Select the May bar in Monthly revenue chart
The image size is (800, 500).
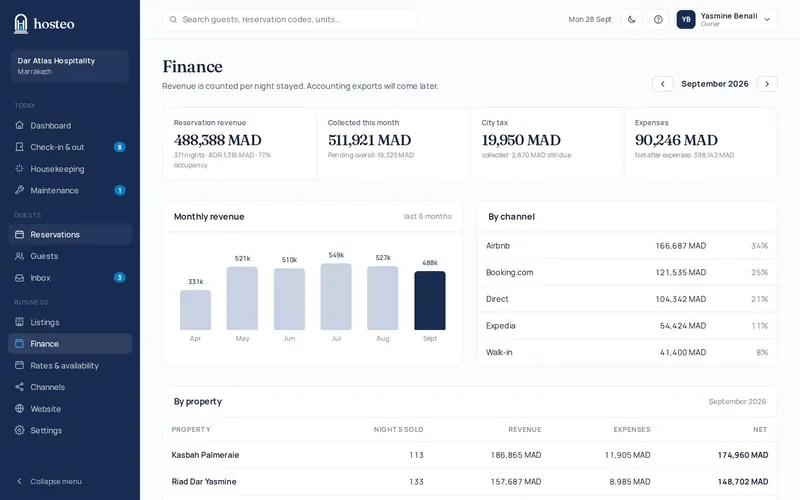(x=242, y=298)
